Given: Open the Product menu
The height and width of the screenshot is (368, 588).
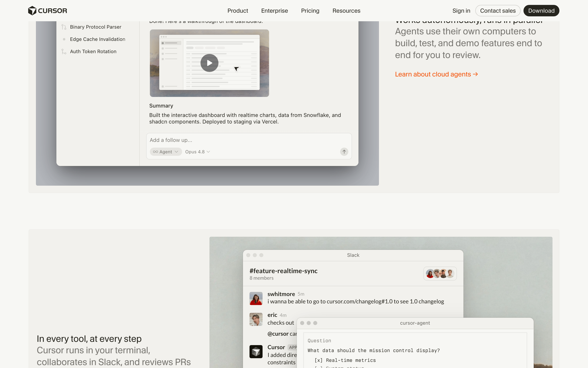Looking at the screenshot, I should [x=238, y=11].
